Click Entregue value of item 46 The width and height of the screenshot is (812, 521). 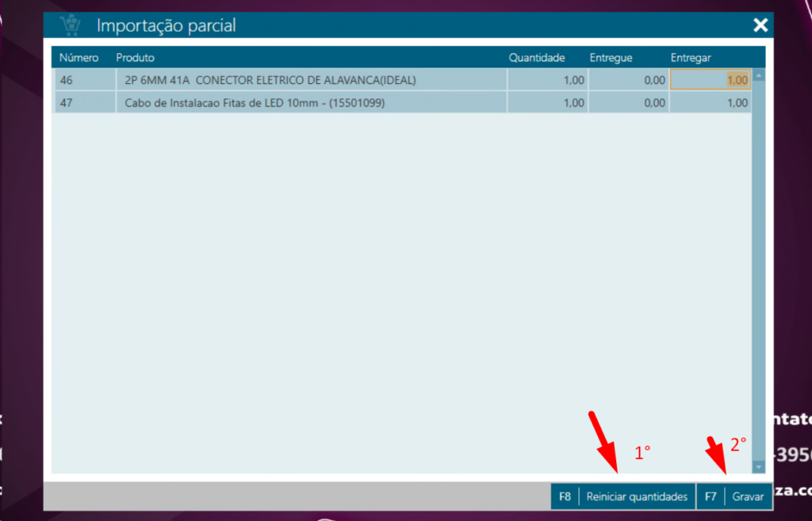(x=629, y=80)
